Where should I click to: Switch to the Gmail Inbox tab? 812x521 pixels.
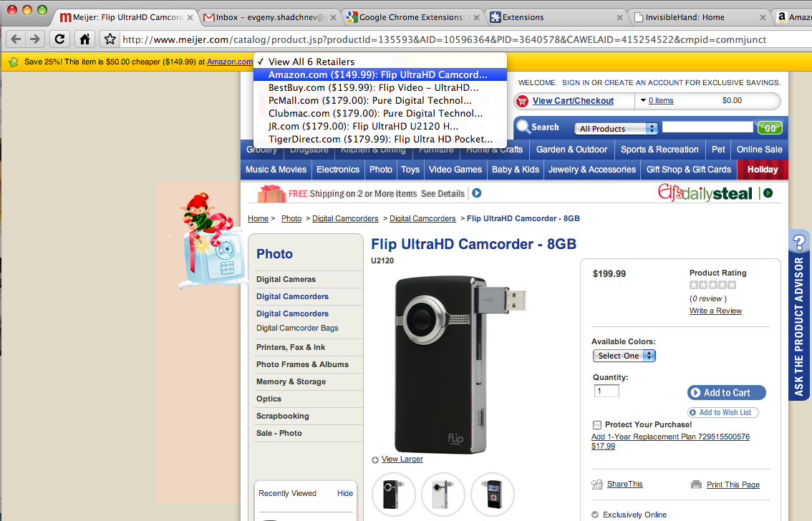[x=269, y=18]
